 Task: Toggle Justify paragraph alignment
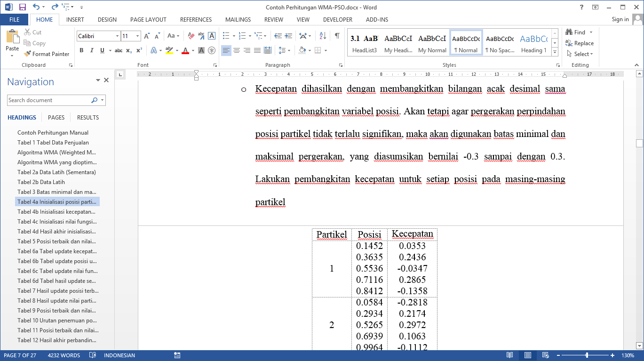[257, 50]
